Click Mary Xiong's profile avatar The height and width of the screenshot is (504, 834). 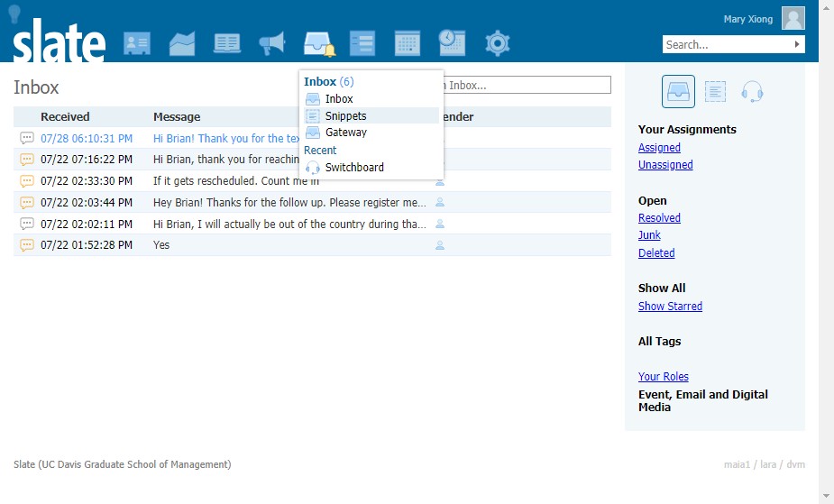tap(793, 19)
